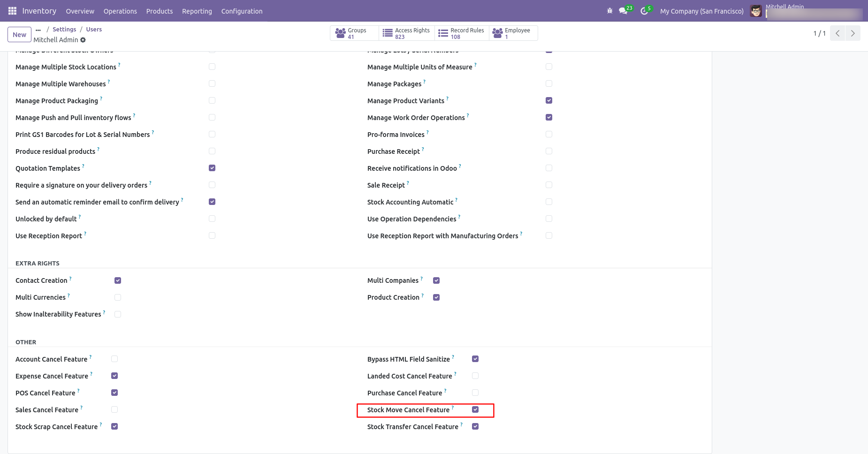Uncheck the Bypass HTML Field Sanitize checkbox
This screenshot has width=868, height=454.
pos(475,359)
